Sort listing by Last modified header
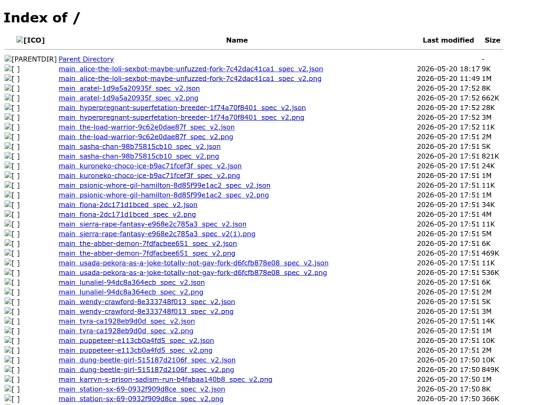Viewport: 540px width, 405px height. click(448, 40)
